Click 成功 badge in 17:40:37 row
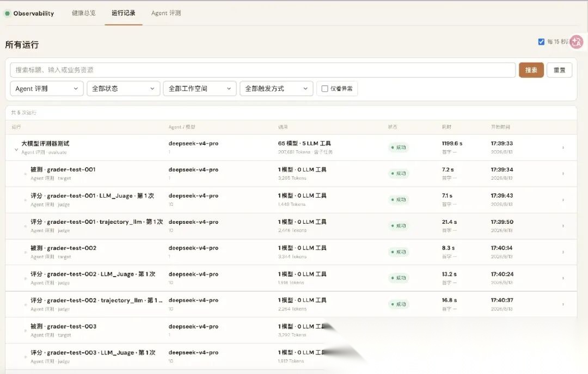This screenshot has height=374, width=588. (x=398, y=304)
